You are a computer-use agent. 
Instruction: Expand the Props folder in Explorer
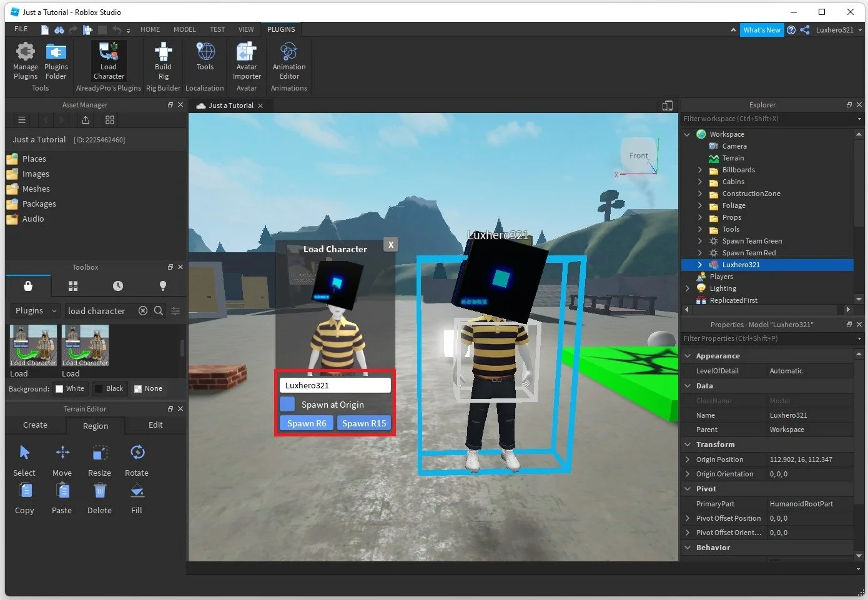point(700,217)
